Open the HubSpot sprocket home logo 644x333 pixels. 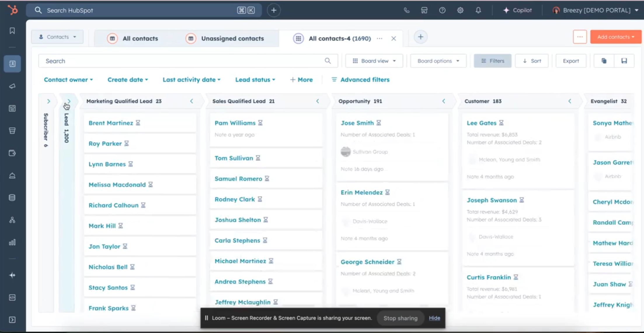tap(13, 10)
